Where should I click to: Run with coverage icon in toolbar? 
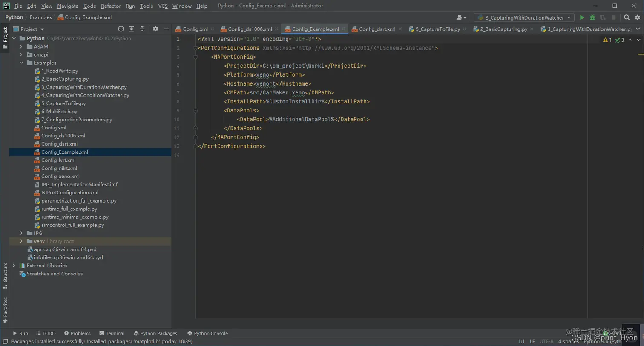(603, 17)
